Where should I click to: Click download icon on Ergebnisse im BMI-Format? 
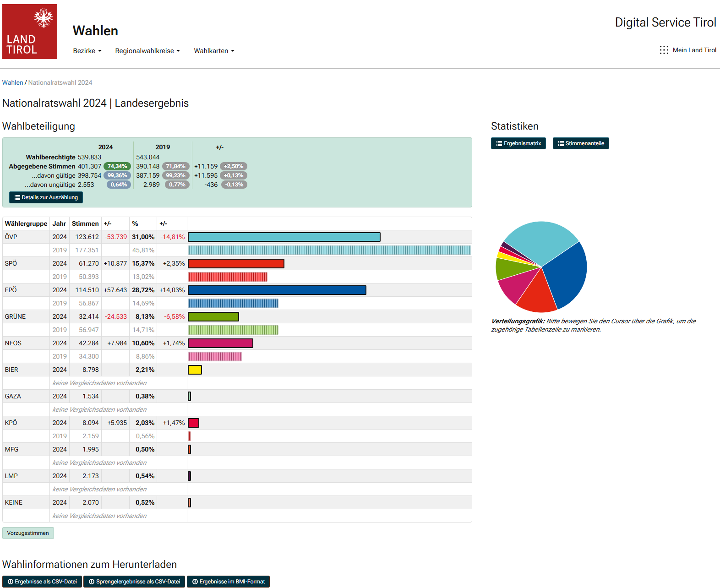pos(195,582)
